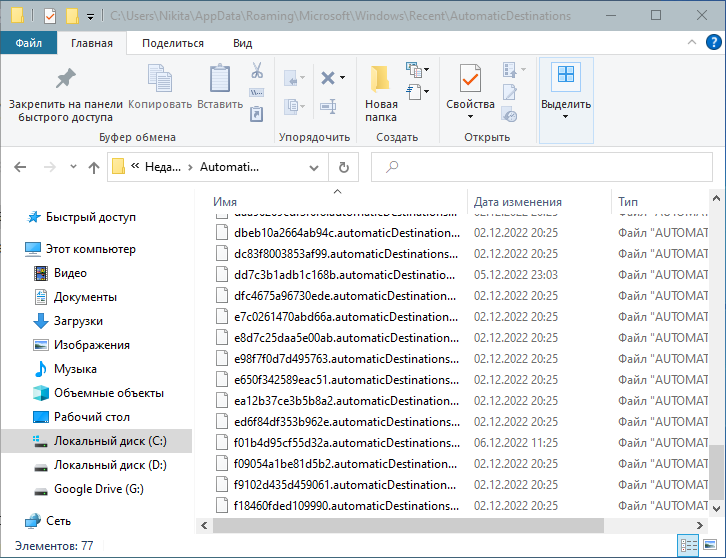This screenshot has height=558, width=726.
Task: Open the Свойства dropdown arrow
Action: (470, 117)
